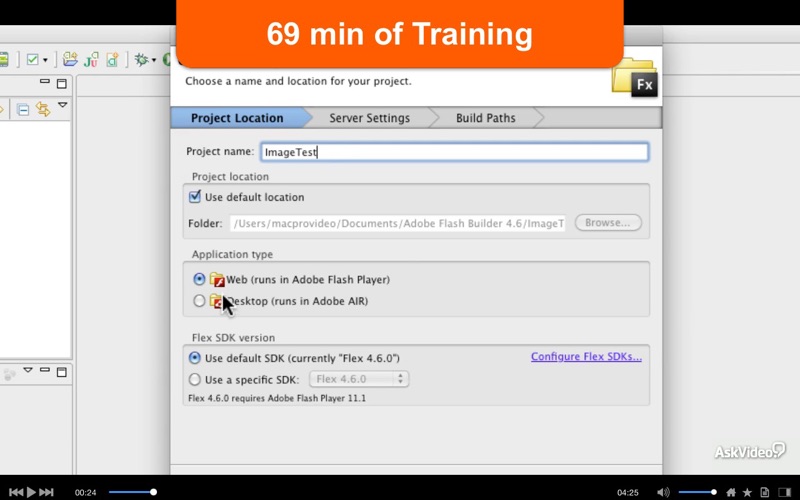Open view menu triangle in upper-left panel

(x=62, y=105)
